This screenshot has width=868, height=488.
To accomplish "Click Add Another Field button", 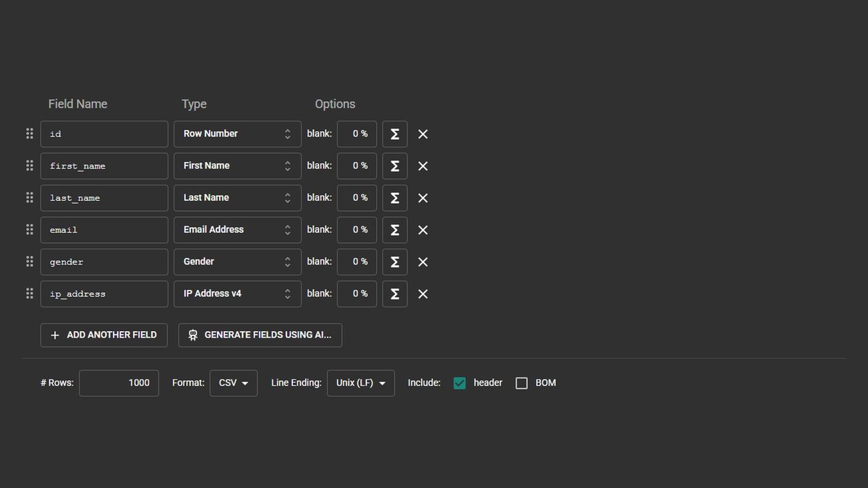I will (x=104, y=335).
